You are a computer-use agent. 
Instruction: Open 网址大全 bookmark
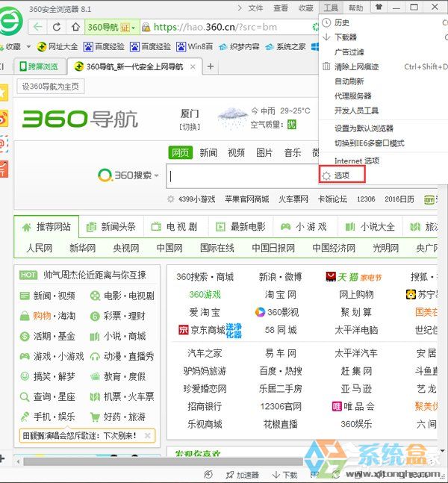pyautogui.click(x=57, y=47)
